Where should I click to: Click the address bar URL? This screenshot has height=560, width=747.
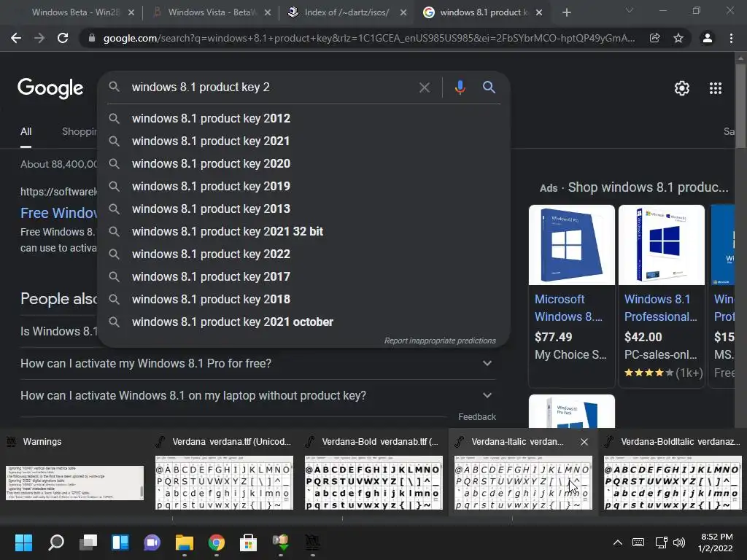click(x=368, y=38)
